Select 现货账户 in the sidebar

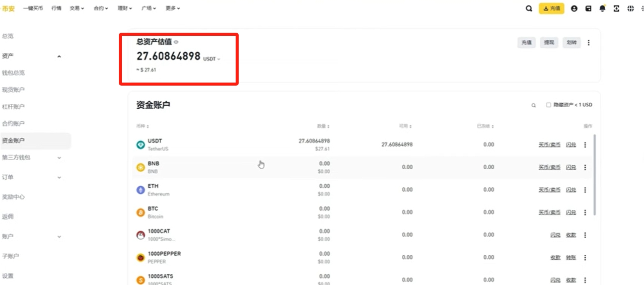coord(14,90)
